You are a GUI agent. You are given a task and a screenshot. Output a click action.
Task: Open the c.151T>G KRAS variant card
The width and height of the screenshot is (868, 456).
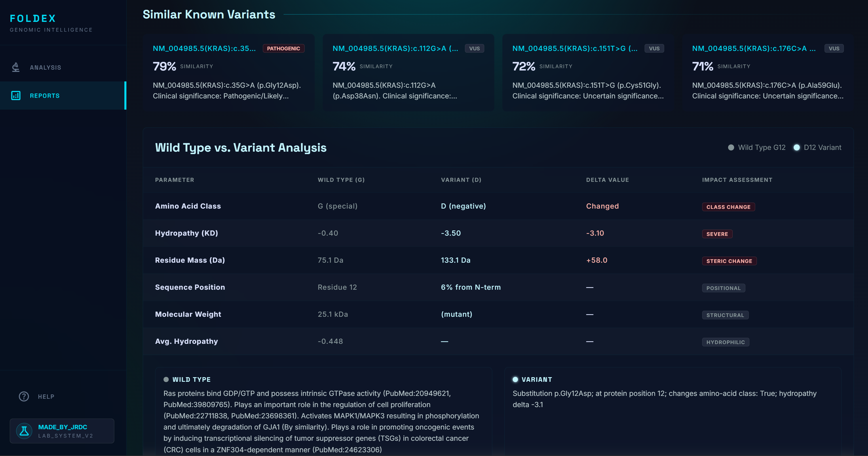pos(575,49)
